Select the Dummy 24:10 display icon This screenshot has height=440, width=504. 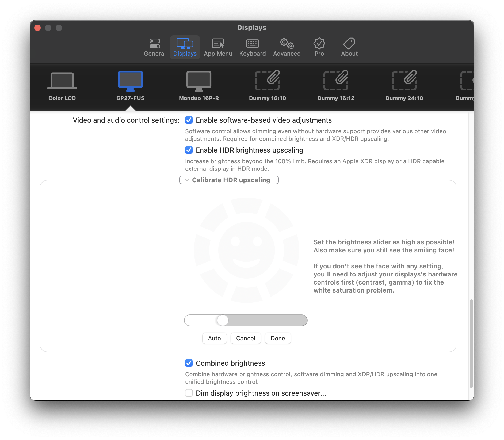point(404,84)
